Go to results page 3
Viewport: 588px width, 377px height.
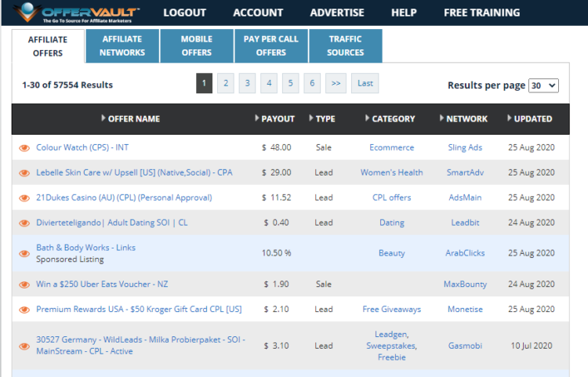(247, 83)
